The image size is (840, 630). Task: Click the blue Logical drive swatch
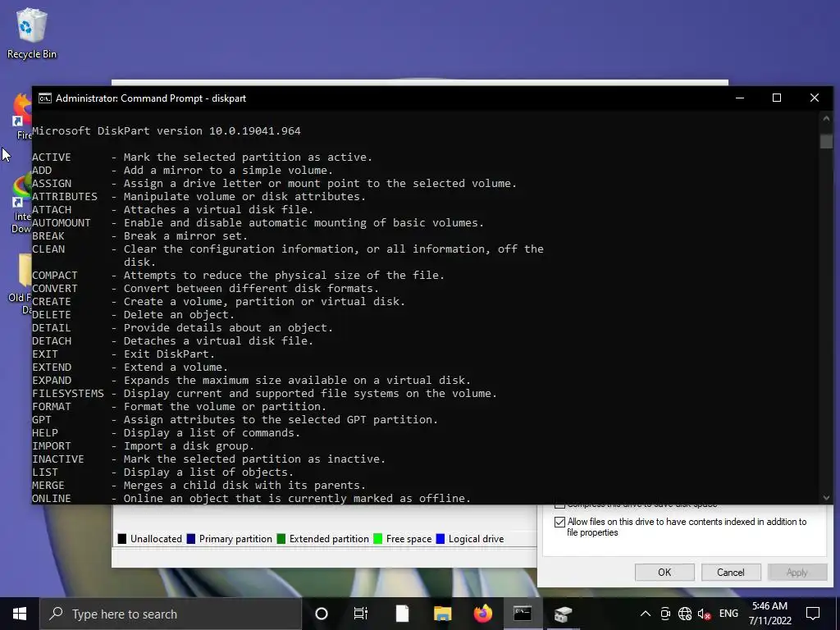tap(441, 538)
